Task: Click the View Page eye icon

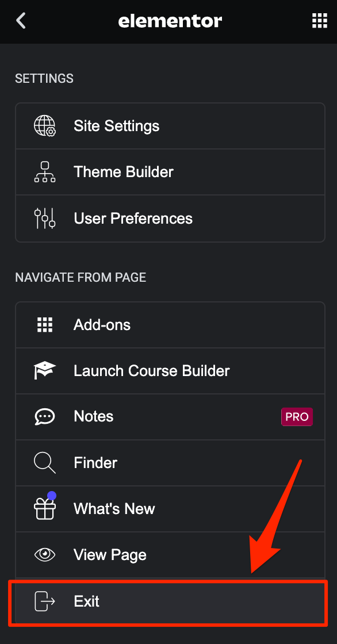Action: [x=45, y=554]
